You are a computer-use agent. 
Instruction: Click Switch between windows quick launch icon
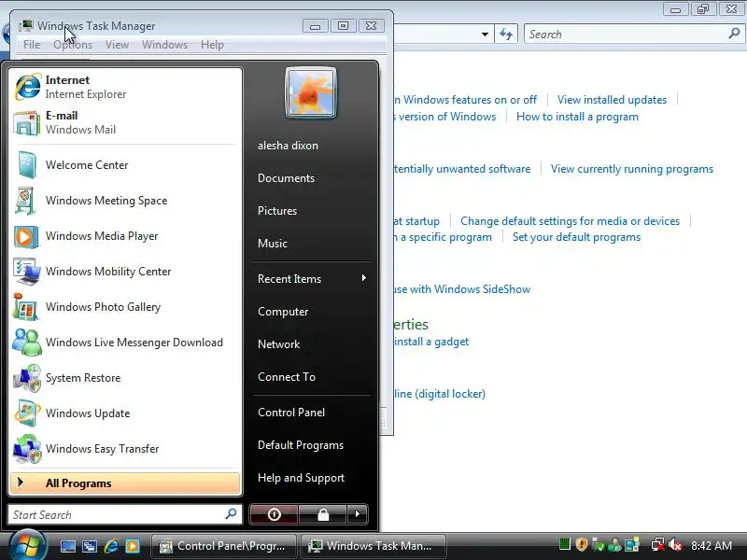click(90, 546)
